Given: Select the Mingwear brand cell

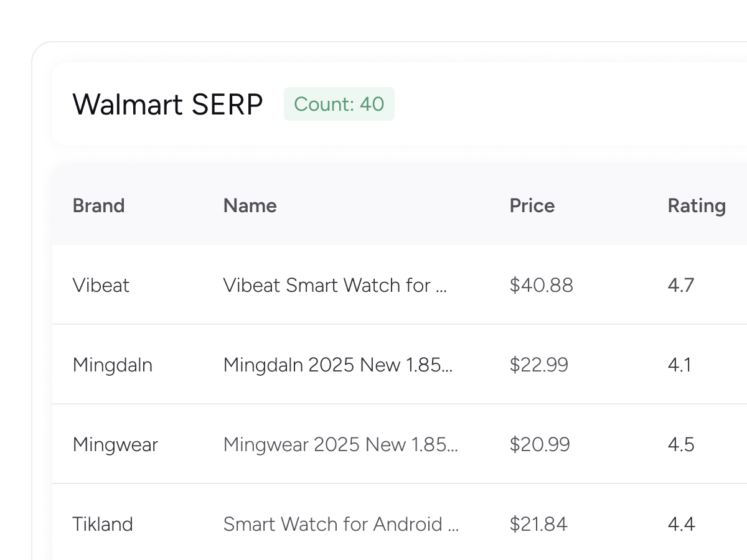Looking at the screenshot, I should click(115, 444).
